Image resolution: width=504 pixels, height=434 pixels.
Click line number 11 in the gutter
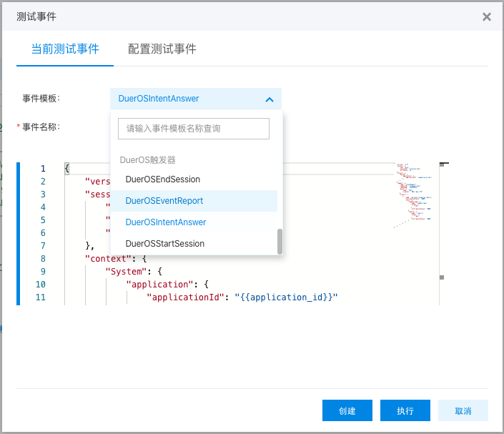[41, 297]
